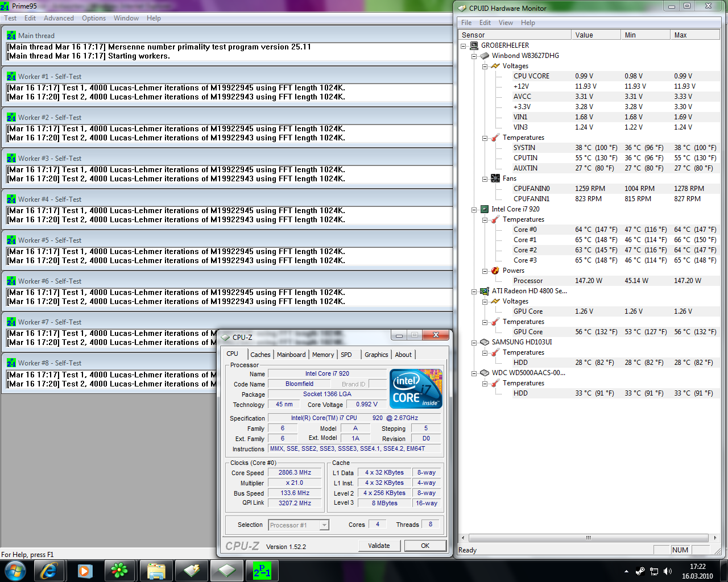The image size is (728, 582).
Task: Click the Worker #1 Self-Test window icon
Action: pos(11,76)
